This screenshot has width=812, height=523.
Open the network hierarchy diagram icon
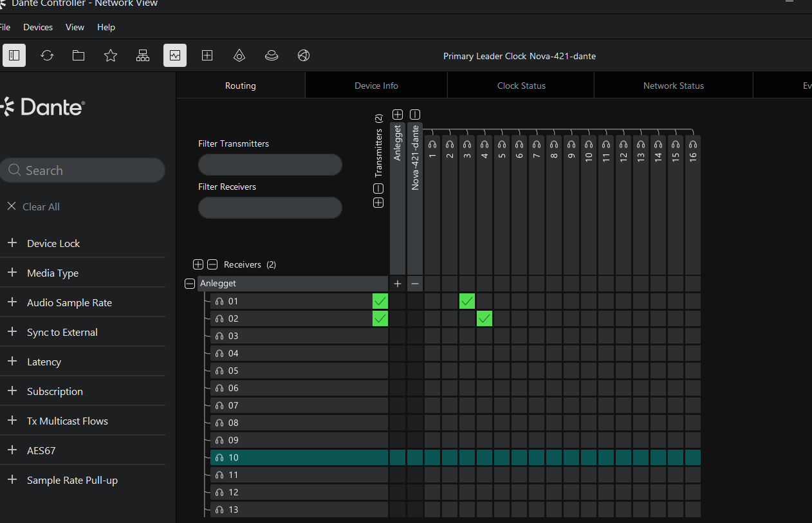tap(143, 55)
